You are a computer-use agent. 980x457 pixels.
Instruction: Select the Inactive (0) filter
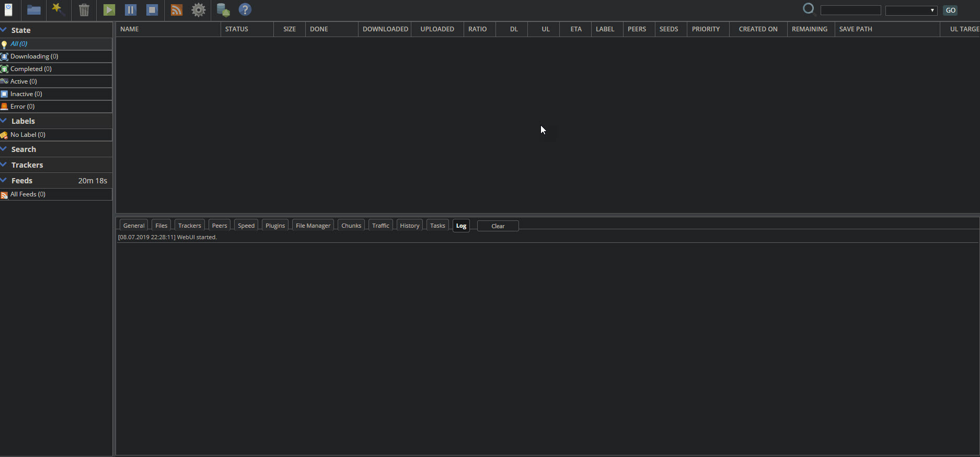[x=56, y=94]
